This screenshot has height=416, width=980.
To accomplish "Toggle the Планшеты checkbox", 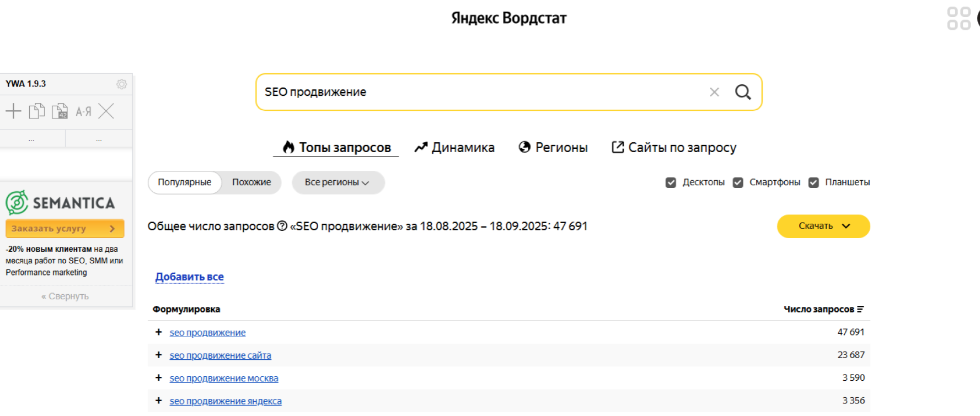I will [813, 182].
